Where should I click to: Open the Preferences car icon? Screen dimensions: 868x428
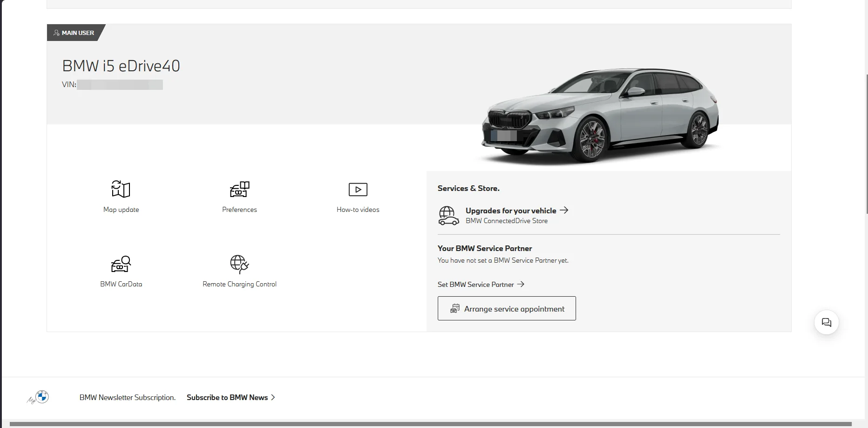click(240, 189)
